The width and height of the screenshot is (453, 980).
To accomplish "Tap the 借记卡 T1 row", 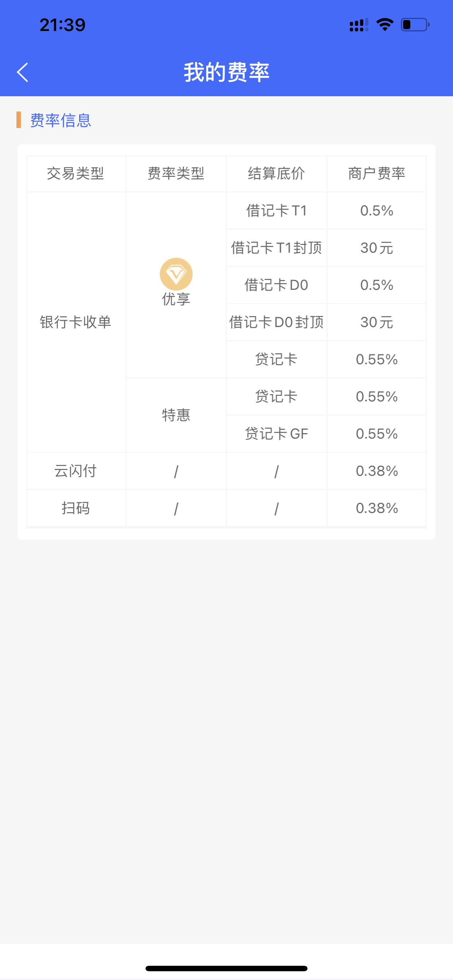I will [x=326, y=211].
